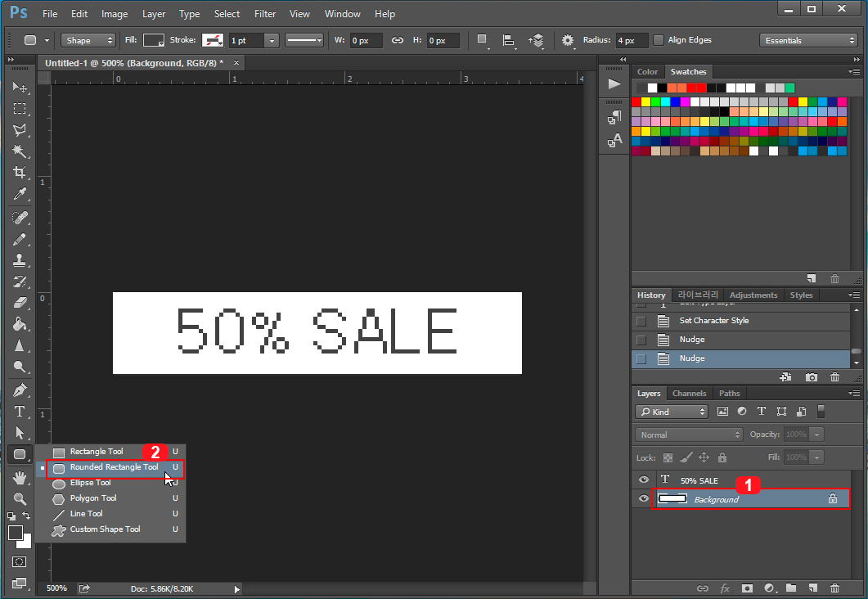This screenshot has height=599, width=868.
Task: Open the Normal blend mode dropdown
Action: coord(689,435)
